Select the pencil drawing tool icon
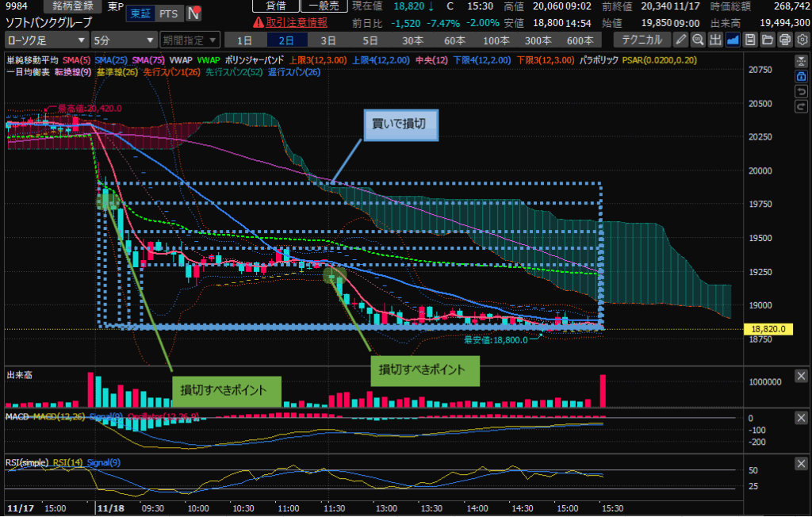 point(681,40)
